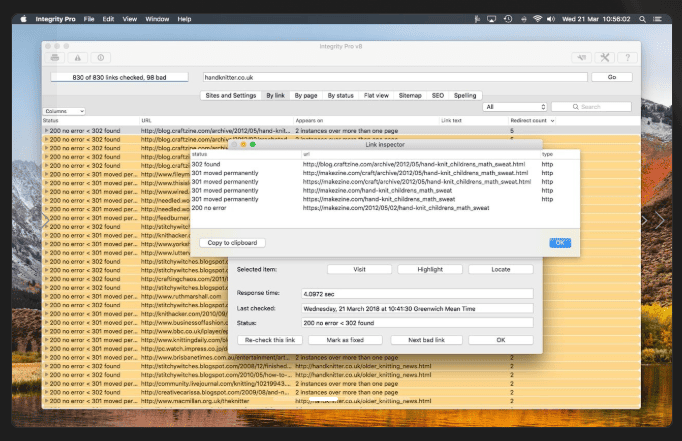The height and width of the screenshot is (441, 682).
Task: Open the wrench and screwdriver preferences icon
Action: tap(605, 57)
